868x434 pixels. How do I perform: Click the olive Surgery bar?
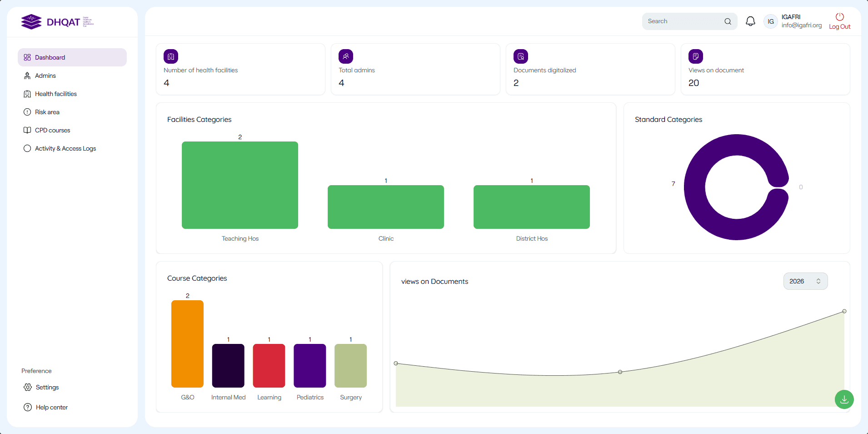(x=350, y=366)
